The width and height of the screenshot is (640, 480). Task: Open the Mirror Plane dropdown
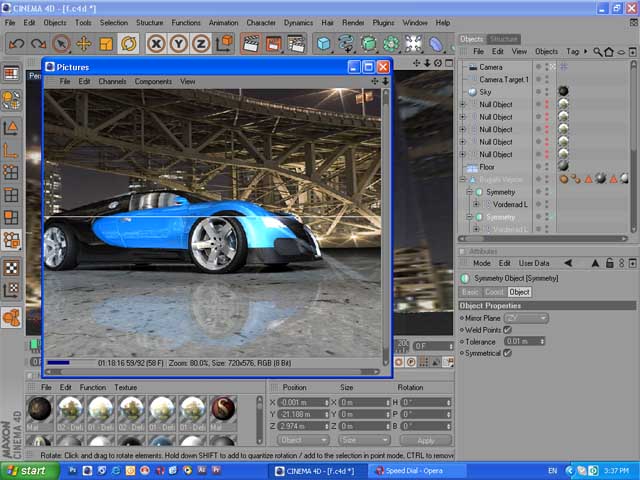point(526,318)
